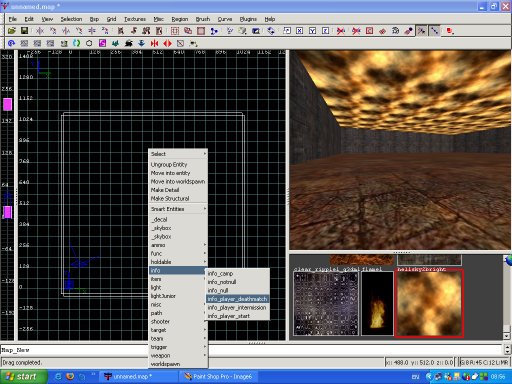Click the red square icon at toolbar end
This screenshot has width=512, height=384.
[450, 31]
